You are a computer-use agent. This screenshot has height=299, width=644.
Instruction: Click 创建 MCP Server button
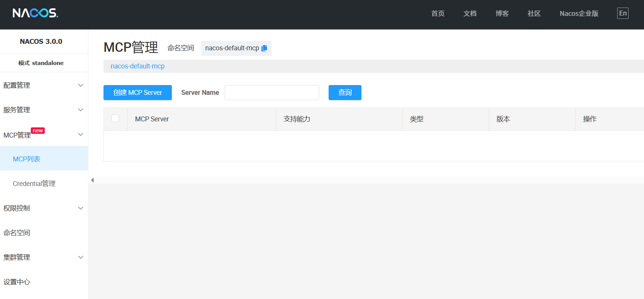[137, 93]
